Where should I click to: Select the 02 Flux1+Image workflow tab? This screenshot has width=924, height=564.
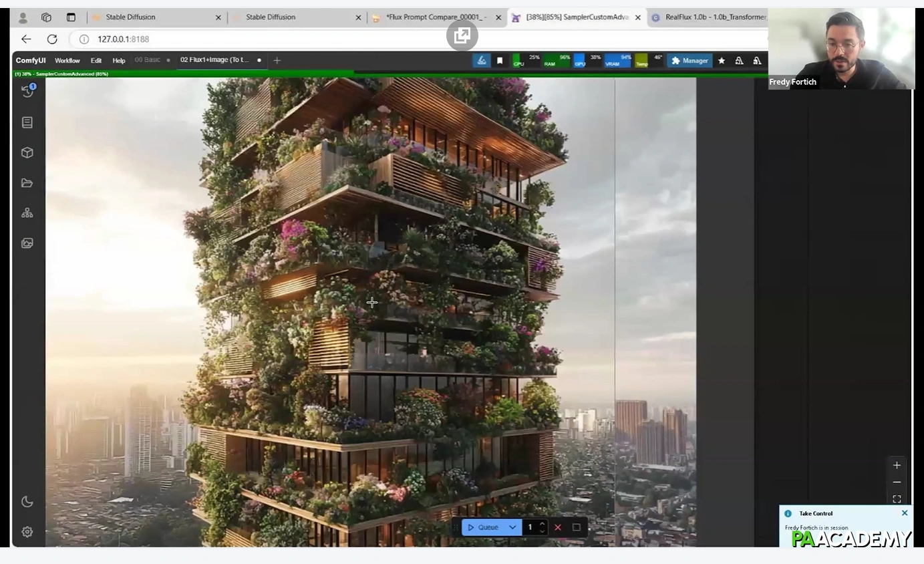215,59
